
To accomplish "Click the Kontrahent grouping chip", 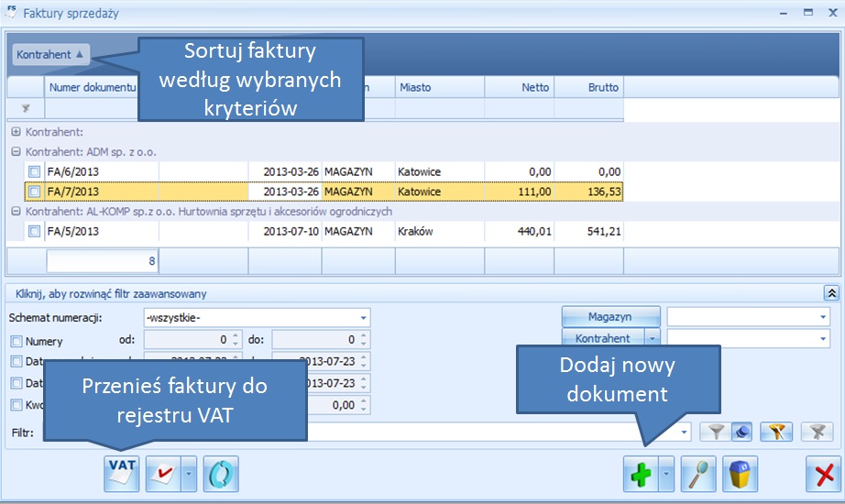I will tap(50, 54).
